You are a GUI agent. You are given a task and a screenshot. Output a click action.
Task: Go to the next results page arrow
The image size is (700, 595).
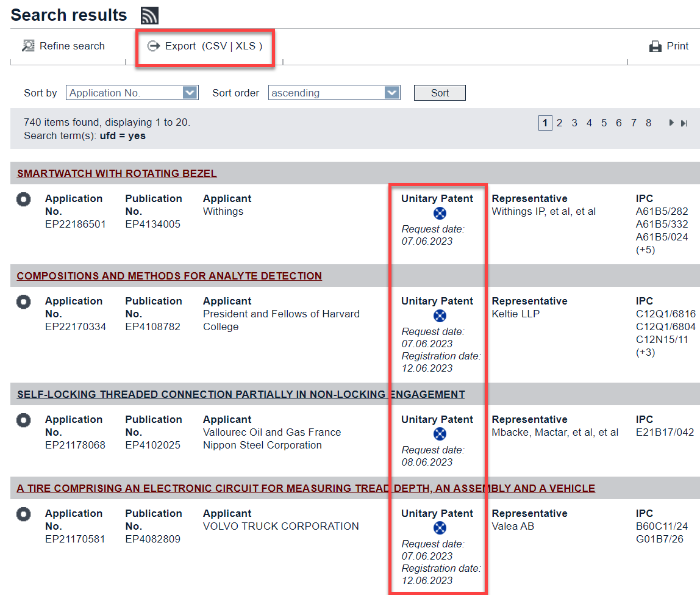[x=671, y=123]
